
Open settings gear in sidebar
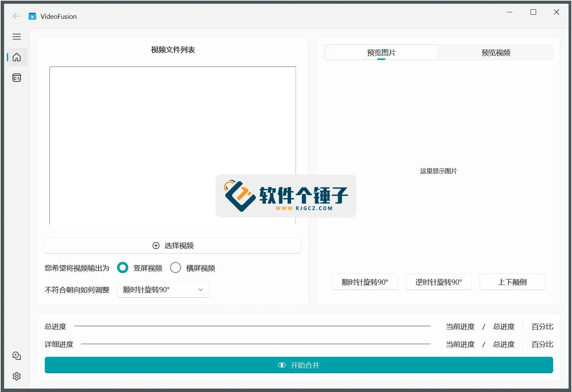tap(16, 376)
